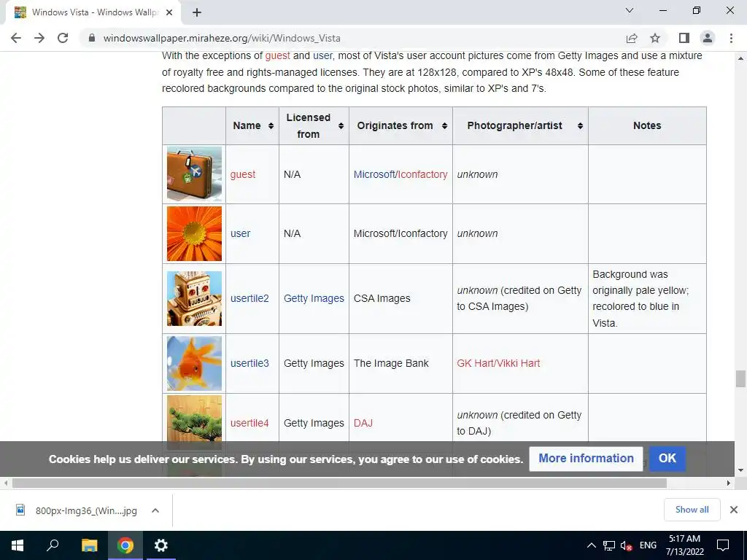Open Getty Images link in usertile2 row
The width and height of the screenshot is (747, 560).
pos(314,298)
